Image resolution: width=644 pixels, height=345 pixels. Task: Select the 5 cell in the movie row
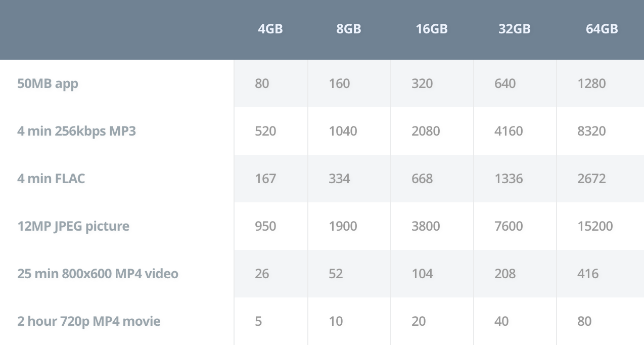click(258, 321)
